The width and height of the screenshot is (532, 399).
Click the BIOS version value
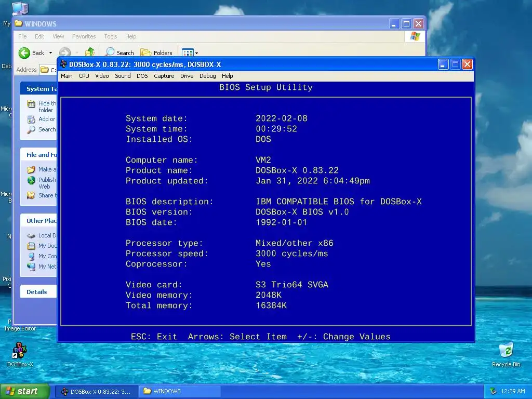[302, 212]
